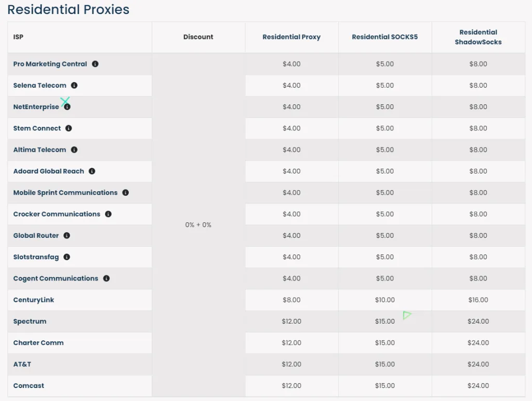Click the 0% + 0% discount cell
Screen dimensions: 532x401
point(198,225)
